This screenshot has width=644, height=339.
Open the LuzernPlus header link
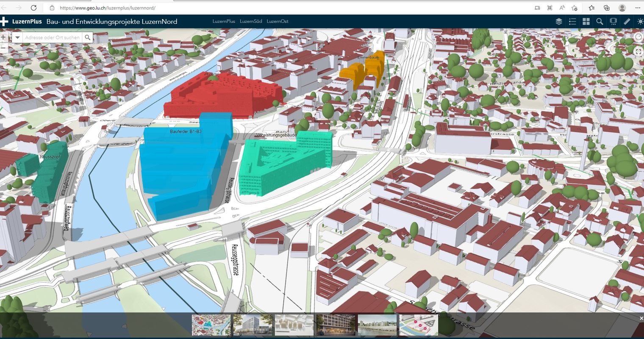224,21
